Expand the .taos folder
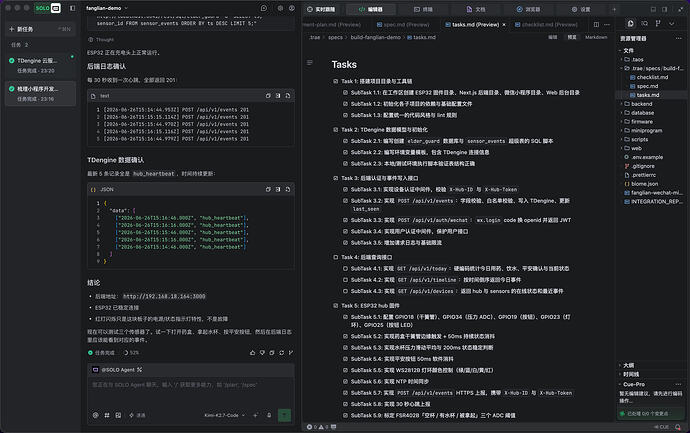Image resolution: width=690 pixels, height=433 pixels. pyautogui.click(x=638, y=59)
